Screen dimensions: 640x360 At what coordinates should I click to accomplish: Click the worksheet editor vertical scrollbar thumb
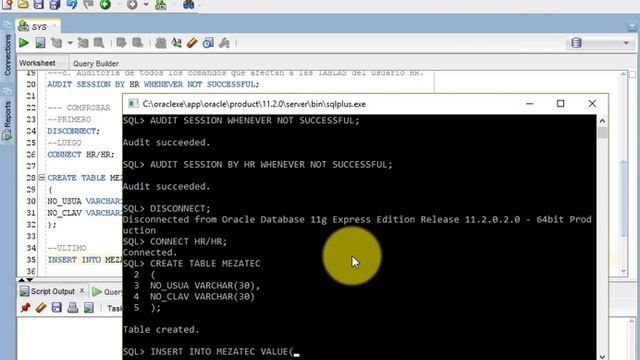[x=623, y=198]
